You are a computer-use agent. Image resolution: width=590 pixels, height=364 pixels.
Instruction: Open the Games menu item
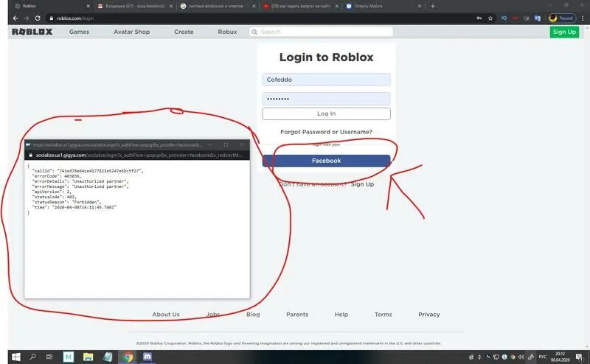click(x=79, y=32)
